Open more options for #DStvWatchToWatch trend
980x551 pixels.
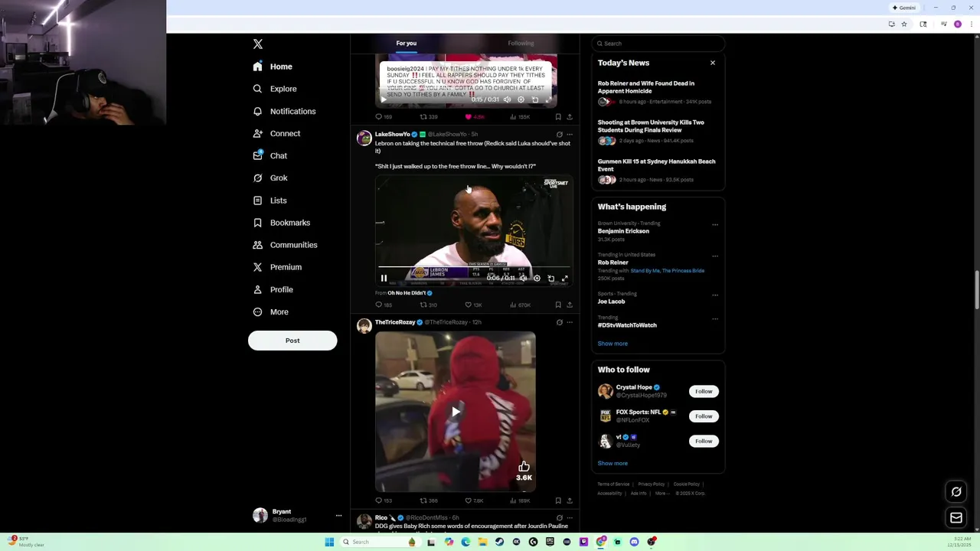coord(715,318)
